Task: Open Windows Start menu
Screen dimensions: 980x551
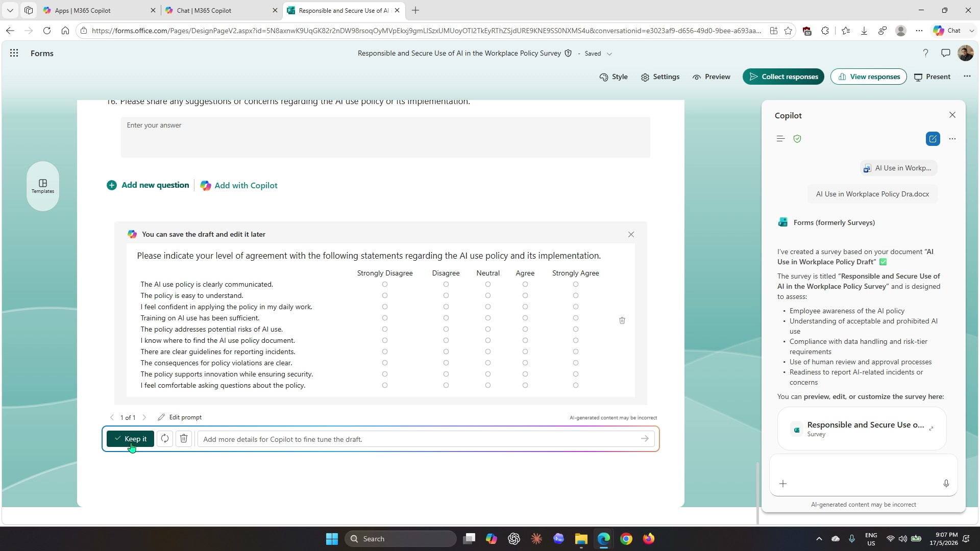Action: point(332,539)
